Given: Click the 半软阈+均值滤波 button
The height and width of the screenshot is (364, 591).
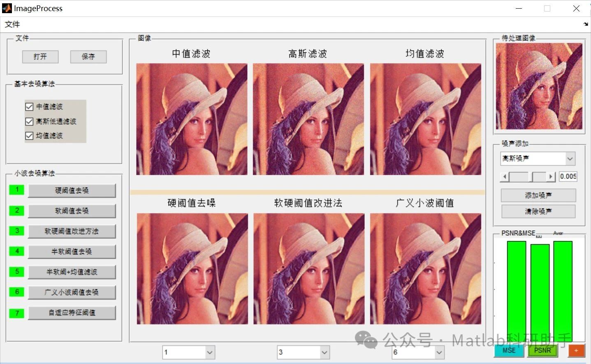Looking at the screenshot, I should tap(72, 272).
